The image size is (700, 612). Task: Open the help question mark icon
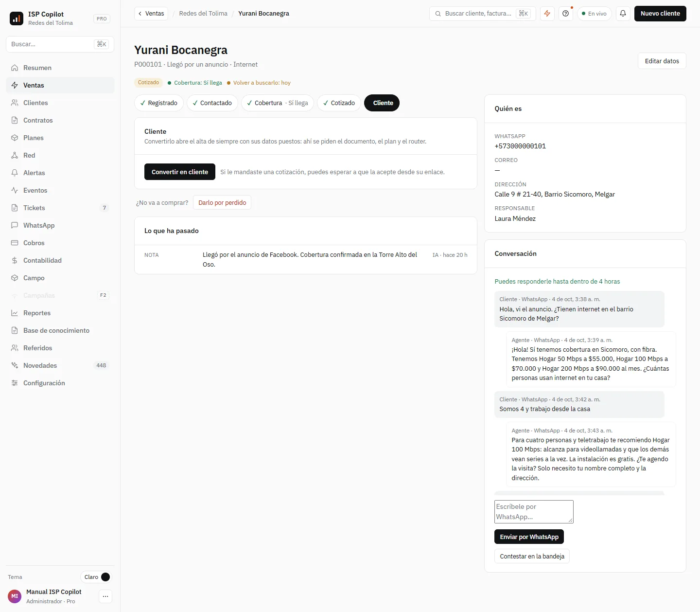point(565,14)
